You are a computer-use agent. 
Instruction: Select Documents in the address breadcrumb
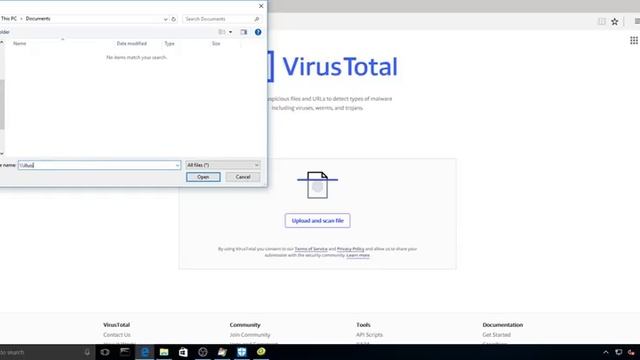pos(38,19)
